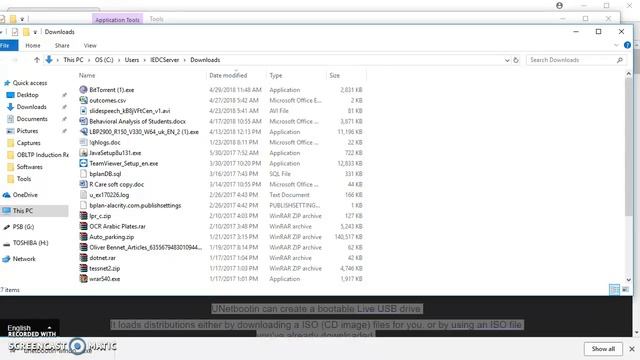This screenshot has width=640, height=360.
Task: Switch to large icons view layout
Action: [x=625, y=289]
